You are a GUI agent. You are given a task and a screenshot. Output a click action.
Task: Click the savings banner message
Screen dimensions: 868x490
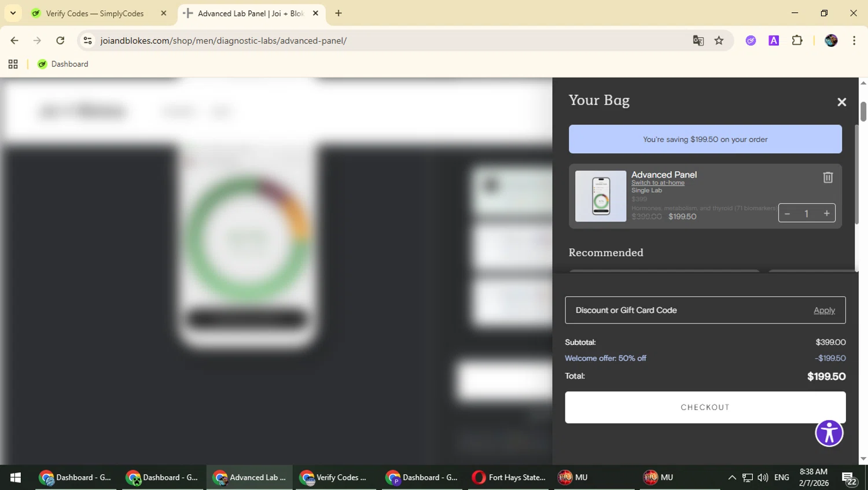pos(705,139)
